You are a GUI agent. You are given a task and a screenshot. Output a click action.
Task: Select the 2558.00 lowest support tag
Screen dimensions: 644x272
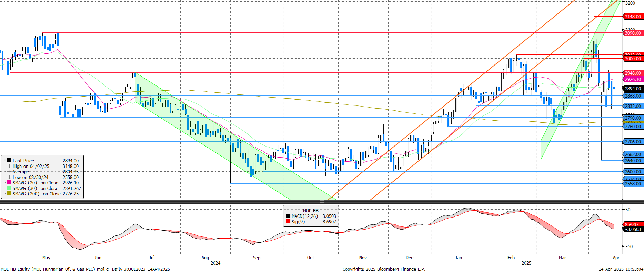pos(633,184)
